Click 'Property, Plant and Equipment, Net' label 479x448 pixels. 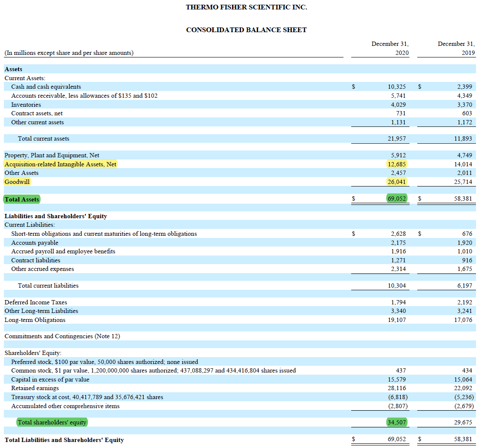coord(51,155)
